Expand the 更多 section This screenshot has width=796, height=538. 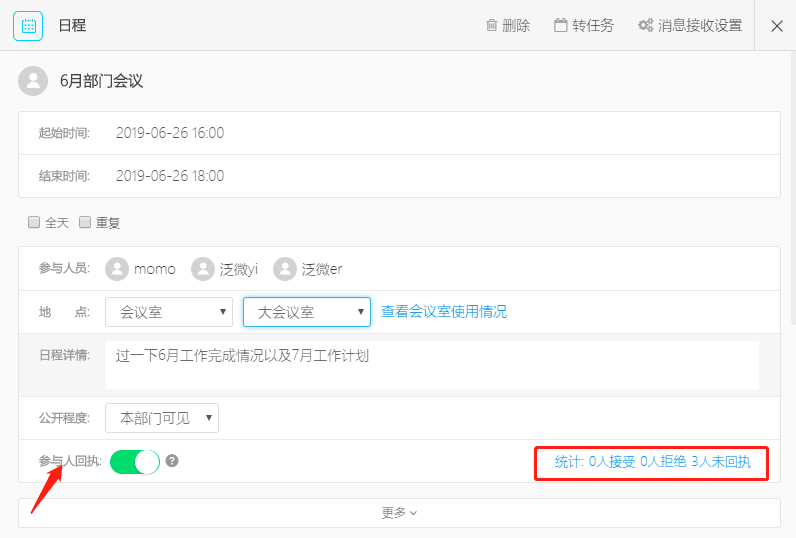click(x=399, y=513)
